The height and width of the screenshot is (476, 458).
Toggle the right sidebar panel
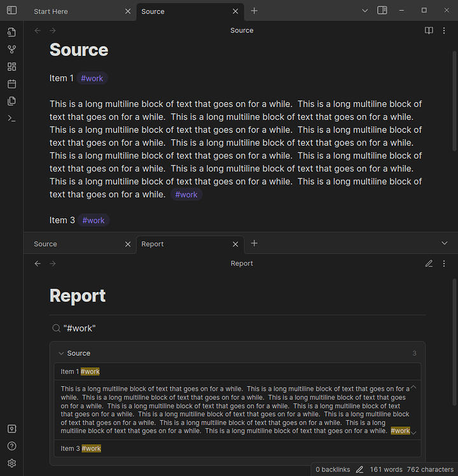(382, 11)
